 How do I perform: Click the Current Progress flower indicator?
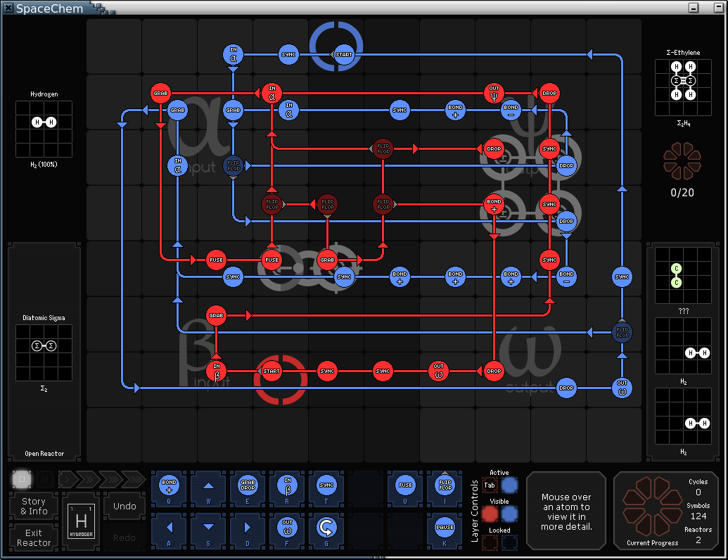(652, 506)
